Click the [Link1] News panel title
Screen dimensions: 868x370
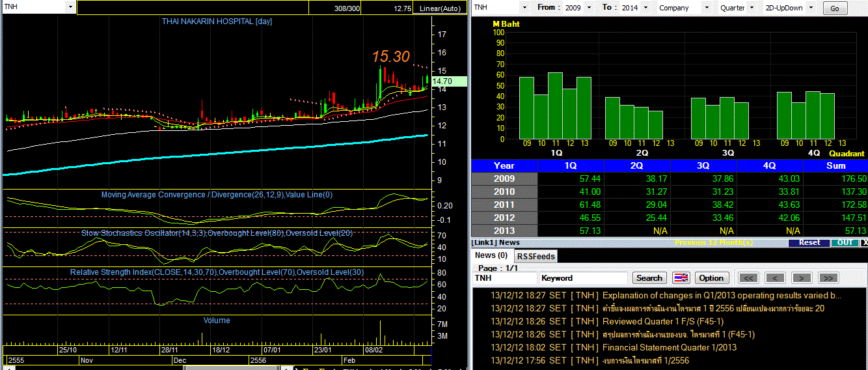pyautogui.click(x=496, y=242)
